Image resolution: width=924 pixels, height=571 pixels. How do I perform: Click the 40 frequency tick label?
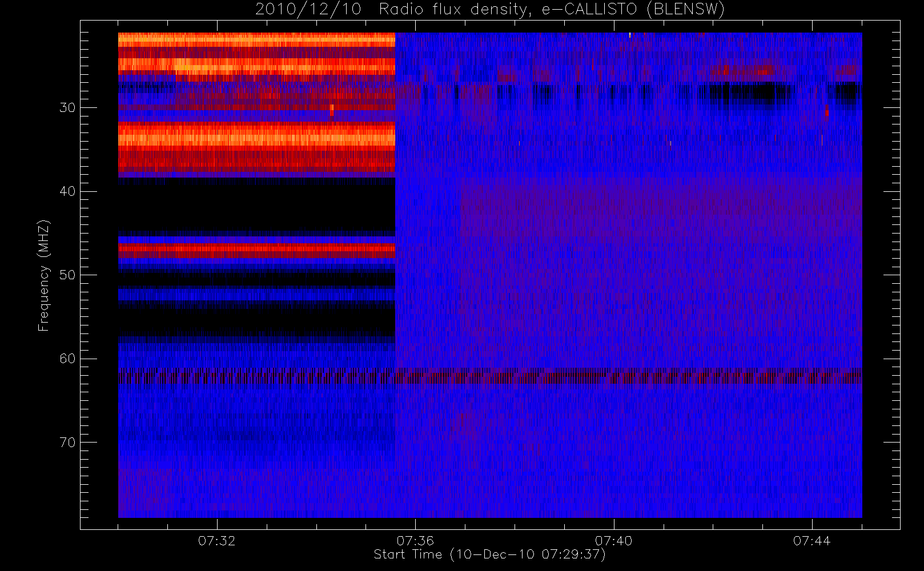point(67,191)
